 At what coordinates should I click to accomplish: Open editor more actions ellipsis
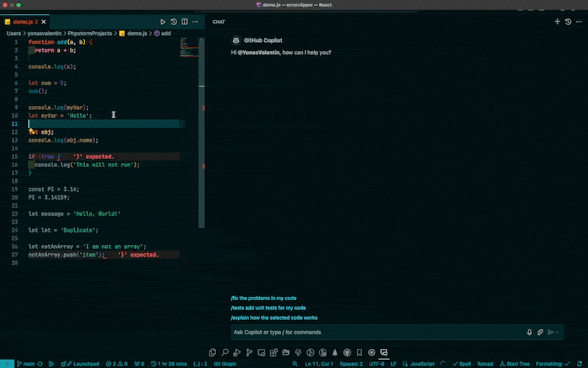tap(195, 22)
